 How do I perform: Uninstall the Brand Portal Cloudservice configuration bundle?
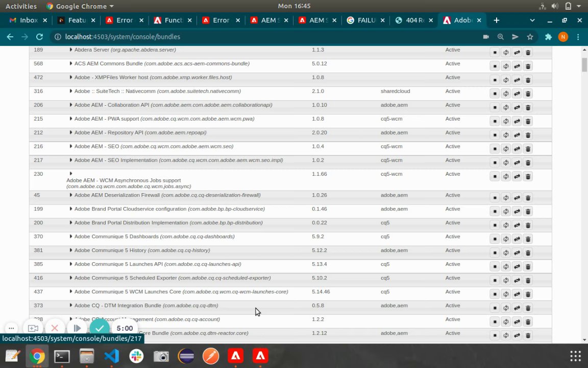point(528,212)
